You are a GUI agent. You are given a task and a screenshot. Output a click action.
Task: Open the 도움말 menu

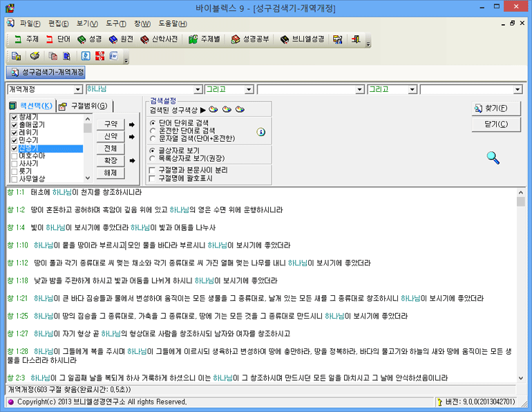[x=173, y=24]
